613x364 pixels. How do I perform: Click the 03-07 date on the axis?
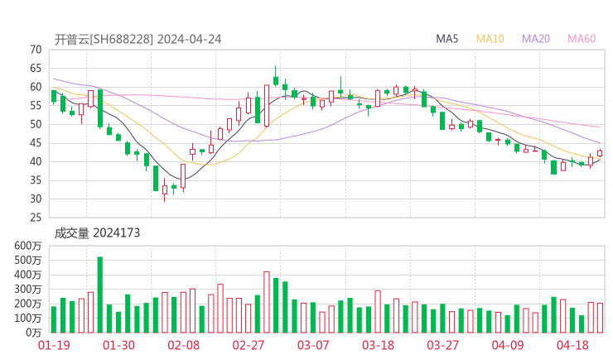313,345
